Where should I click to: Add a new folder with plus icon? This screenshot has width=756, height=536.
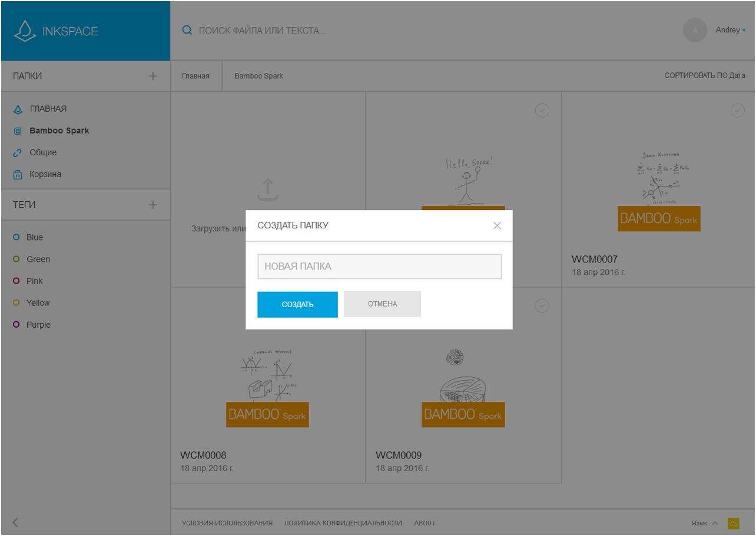[153, 76]
